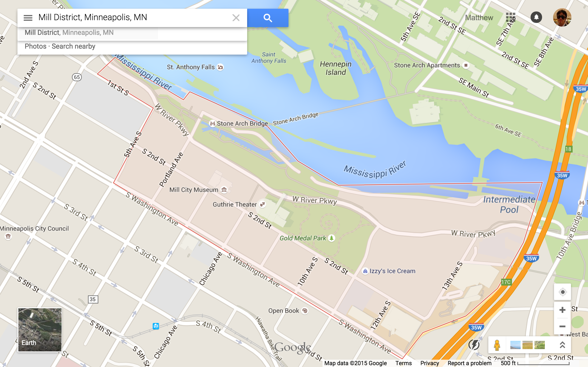
Task: Select Search nearby link
Action: [x=73, y=46]
